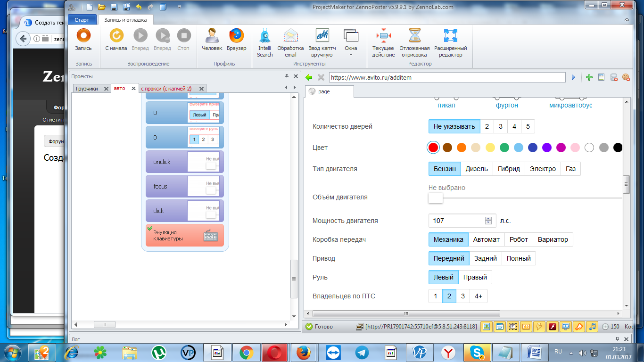Select the Запись и отладка ribbon tab
This screenshot has height=362, width=644.
125,20
